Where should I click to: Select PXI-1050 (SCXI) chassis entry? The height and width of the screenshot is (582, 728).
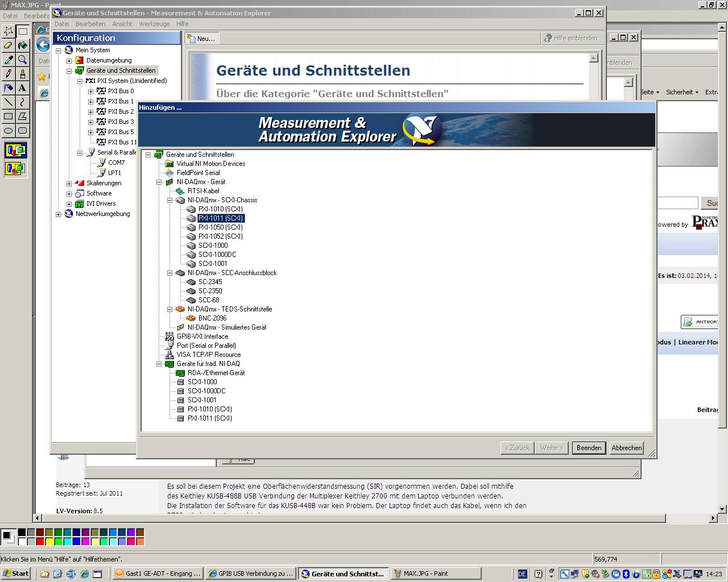pyautogui.click(x=220, y=227)
